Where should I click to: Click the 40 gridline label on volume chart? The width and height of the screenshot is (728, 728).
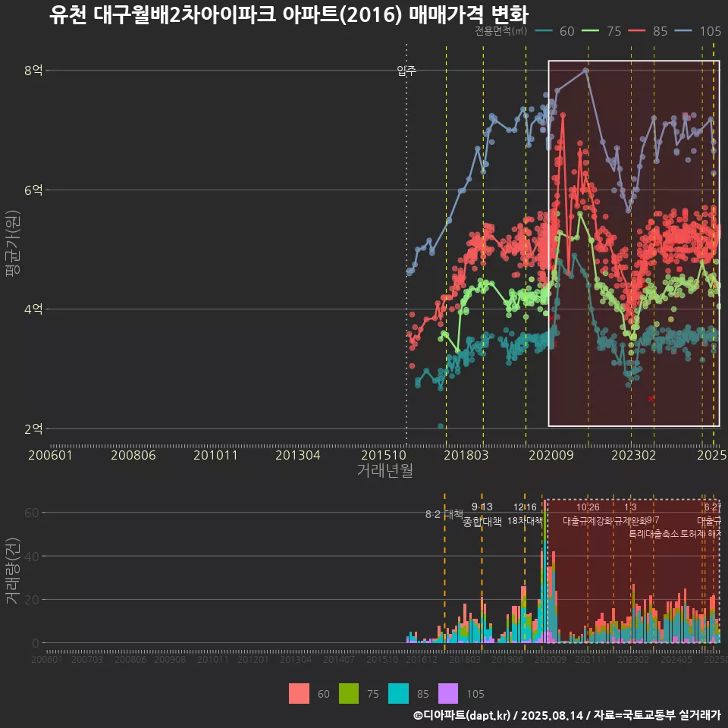[x=32, y=556]
